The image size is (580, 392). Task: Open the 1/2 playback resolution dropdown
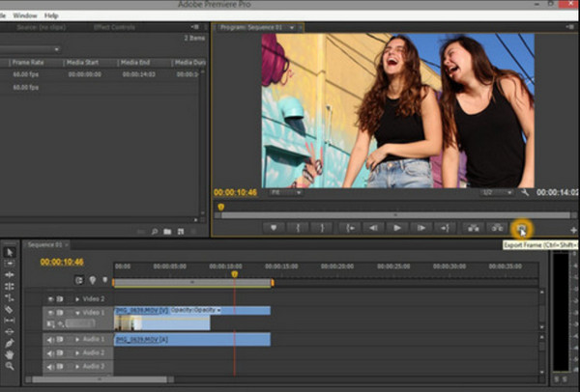pyautogui.click(x=497, y=192)
